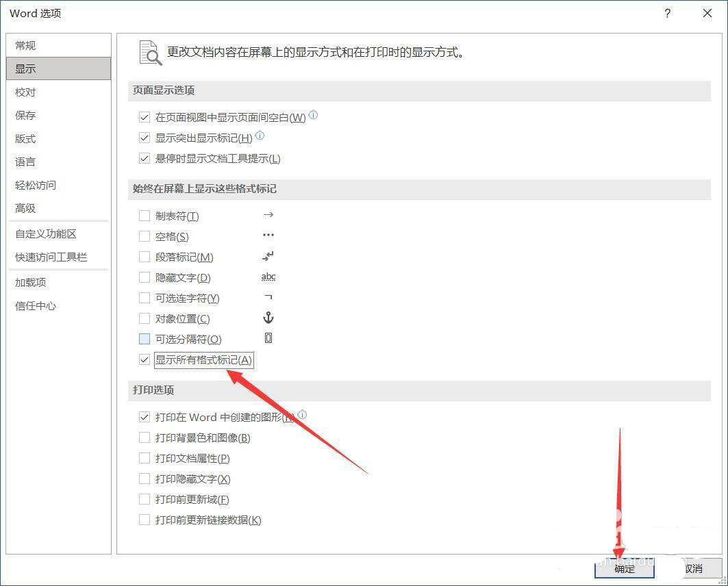This screenshot has width=728, height=586.
Task: Click the optional hyphen symbol icon
Action: point(268,297)
